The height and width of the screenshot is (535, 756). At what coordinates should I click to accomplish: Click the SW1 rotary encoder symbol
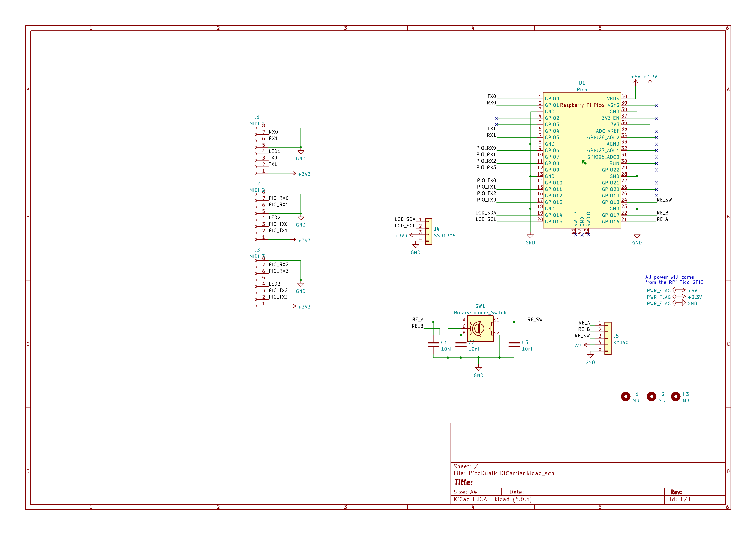pyautogui.click(x=480, y=329)
